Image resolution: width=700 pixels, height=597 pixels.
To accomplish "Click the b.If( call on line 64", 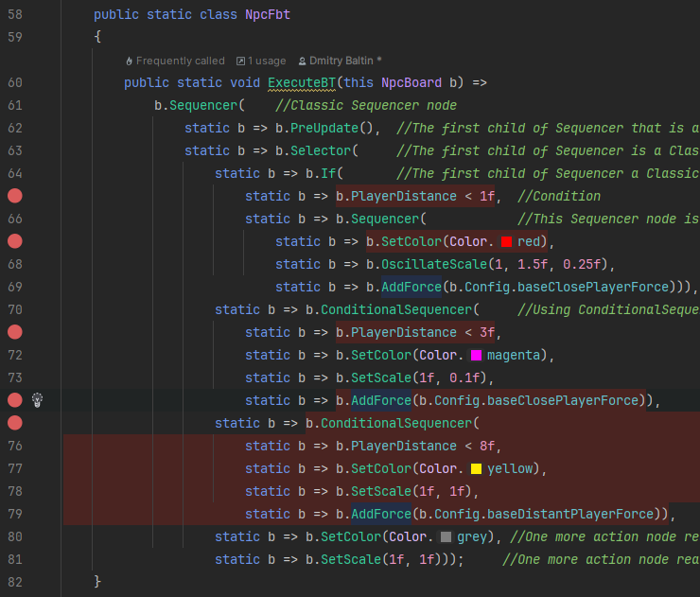I will pos(324,173).
